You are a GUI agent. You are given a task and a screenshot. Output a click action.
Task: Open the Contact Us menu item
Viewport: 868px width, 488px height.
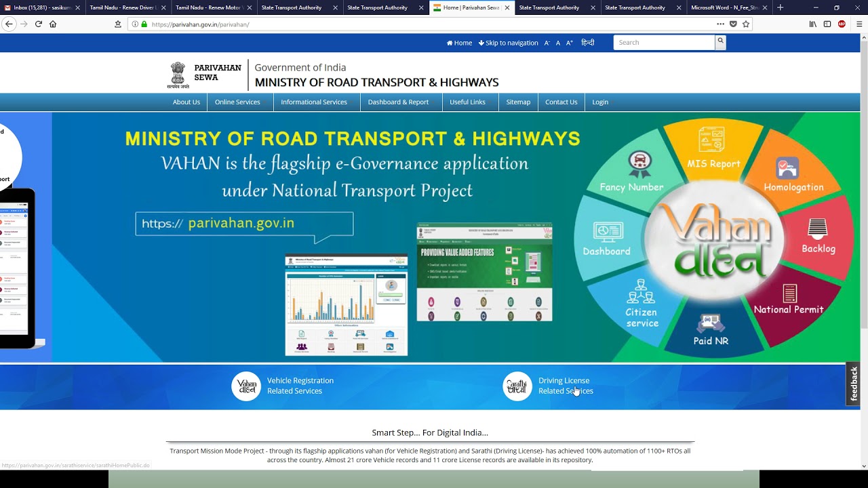(561, 102)
